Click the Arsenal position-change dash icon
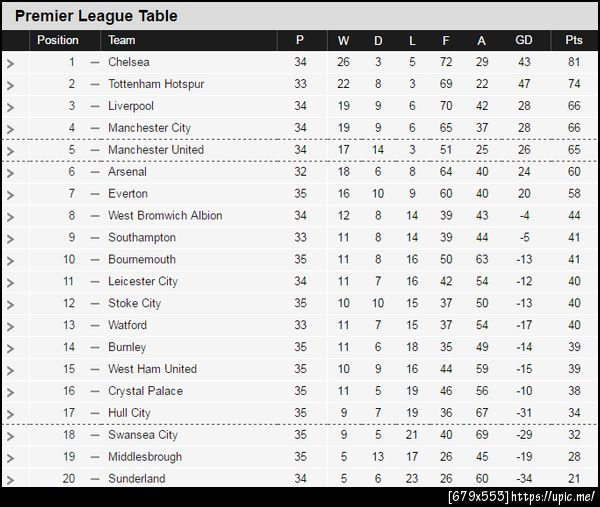The height and width of the screenshot is (507, 600). pyautogui.click(x=95, y=172)
